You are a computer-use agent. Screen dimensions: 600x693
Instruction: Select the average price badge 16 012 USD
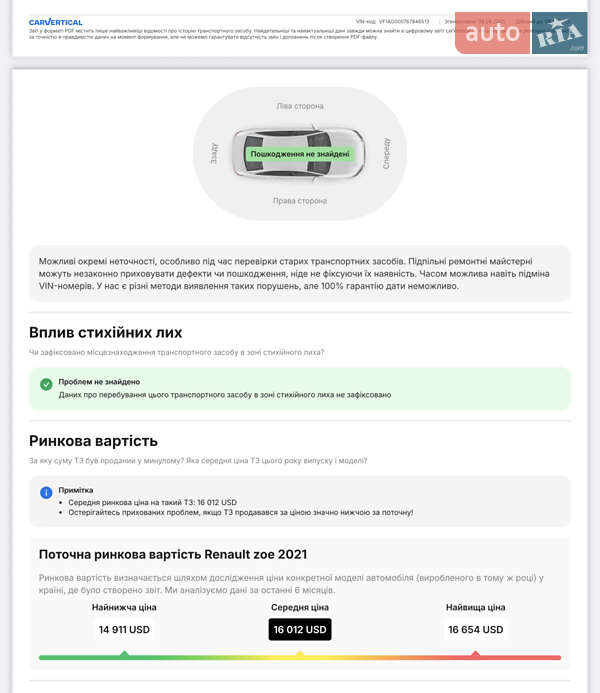coord(300,630)
